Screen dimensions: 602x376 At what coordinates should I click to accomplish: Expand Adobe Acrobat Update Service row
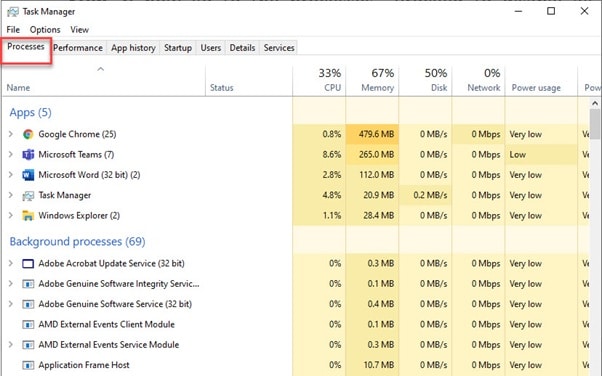pos(11,263)
